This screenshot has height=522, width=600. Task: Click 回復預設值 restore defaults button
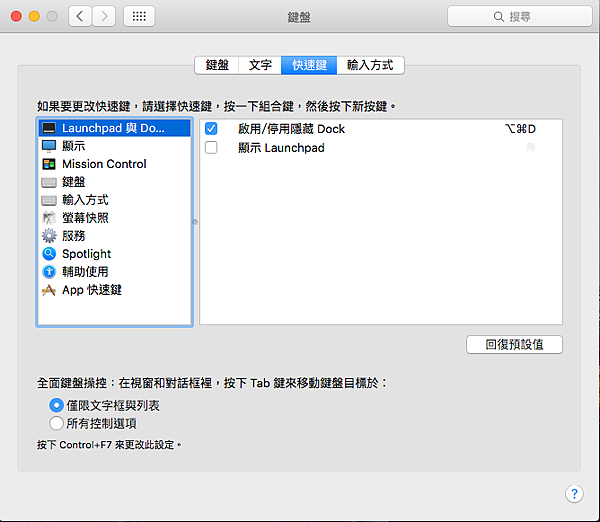pyautogui.click(x=514, y=344)
